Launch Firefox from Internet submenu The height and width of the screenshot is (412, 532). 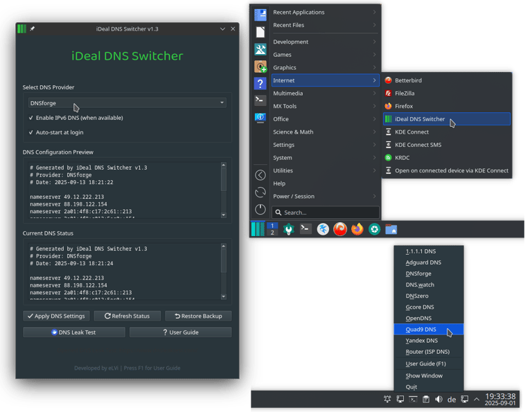click(x=447, y=106)
